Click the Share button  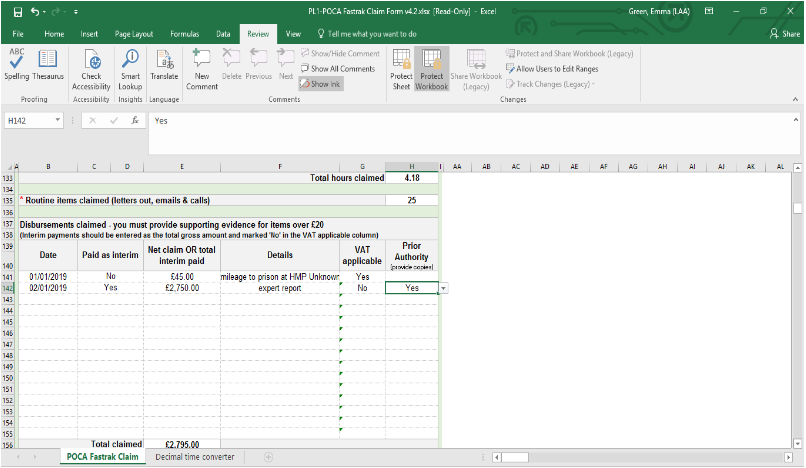(785, 33)
